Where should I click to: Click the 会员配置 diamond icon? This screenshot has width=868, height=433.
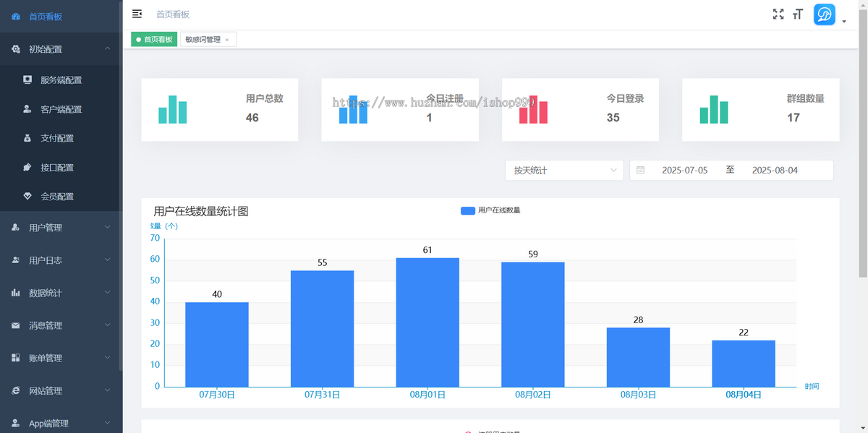click(x=27, y=196)
